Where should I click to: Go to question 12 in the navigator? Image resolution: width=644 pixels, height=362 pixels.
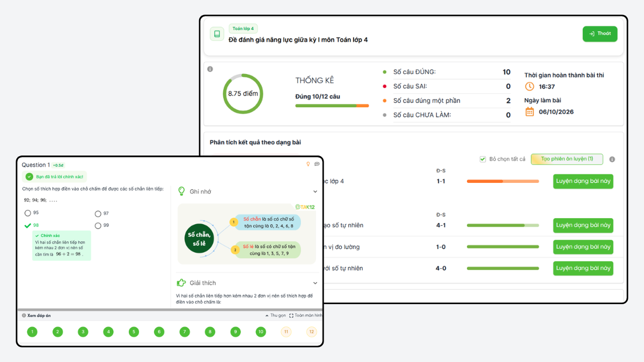(x=312, y=332)
